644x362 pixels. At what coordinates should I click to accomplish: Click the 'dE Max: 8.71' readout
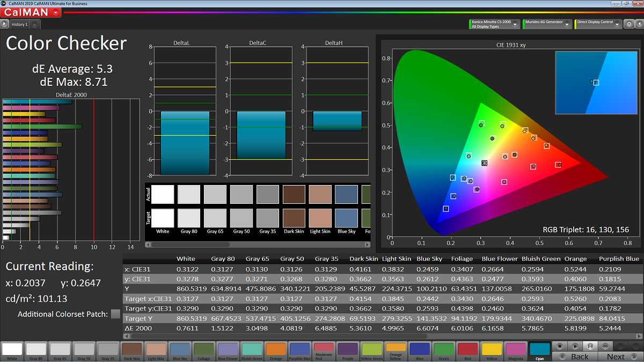point(73,82)
